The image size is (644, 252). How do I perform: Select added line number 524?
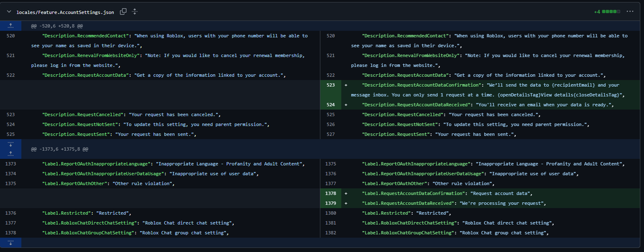click(x=331, y=105)
